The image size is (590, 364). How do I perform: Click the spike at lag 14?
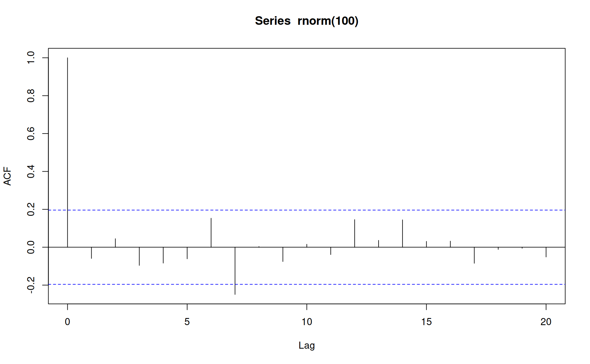click(403, 233)
